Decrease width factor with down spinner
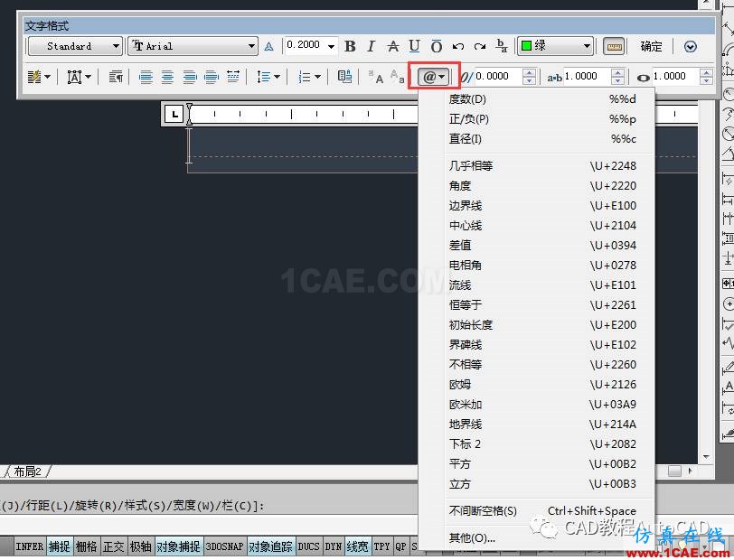 [x=706, y=80]
